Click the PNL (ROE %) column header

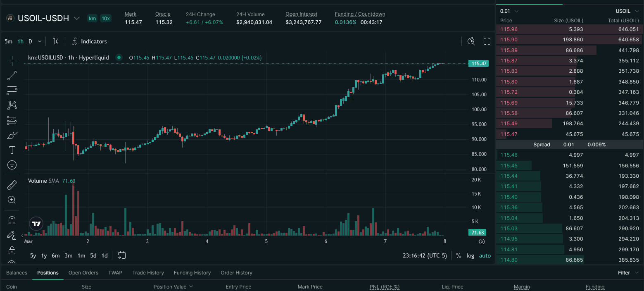[x=385, y=286]
